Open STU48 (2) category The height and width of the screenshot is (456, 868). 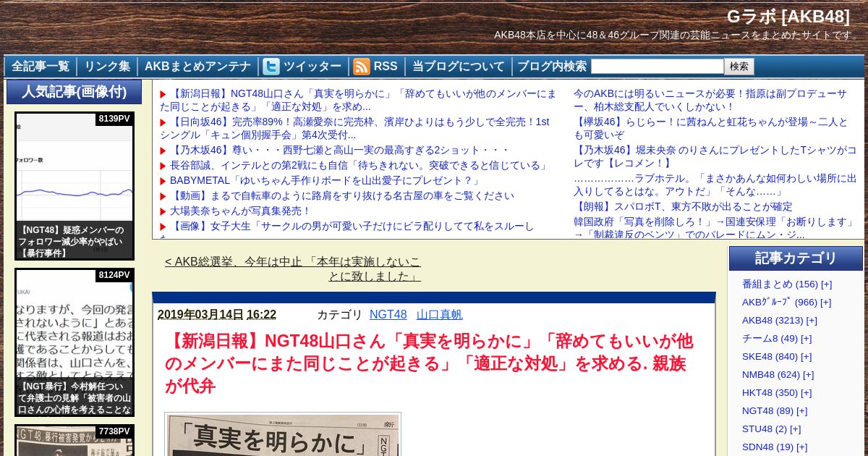coord(765,429)
